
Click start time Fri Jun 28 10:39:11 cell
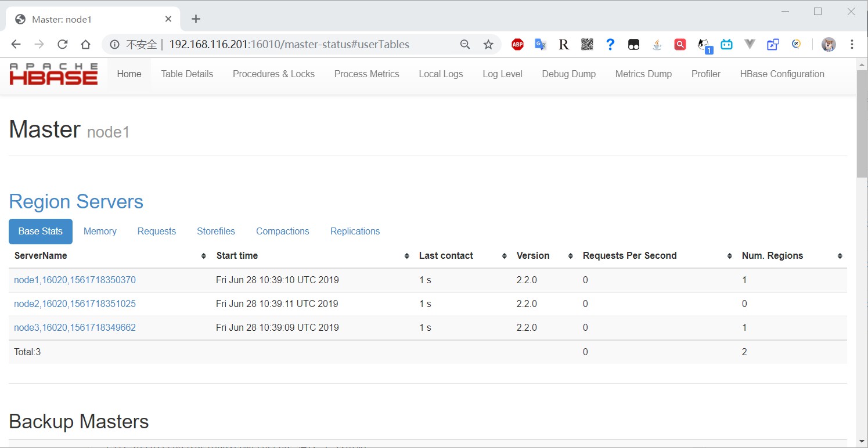[x=278, y=304]
